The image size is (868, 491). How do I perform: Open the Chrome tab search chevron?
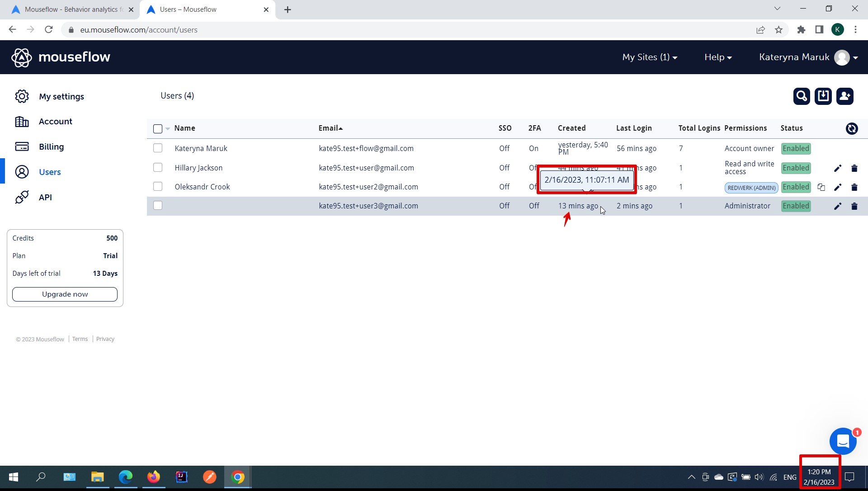point(777,9)
